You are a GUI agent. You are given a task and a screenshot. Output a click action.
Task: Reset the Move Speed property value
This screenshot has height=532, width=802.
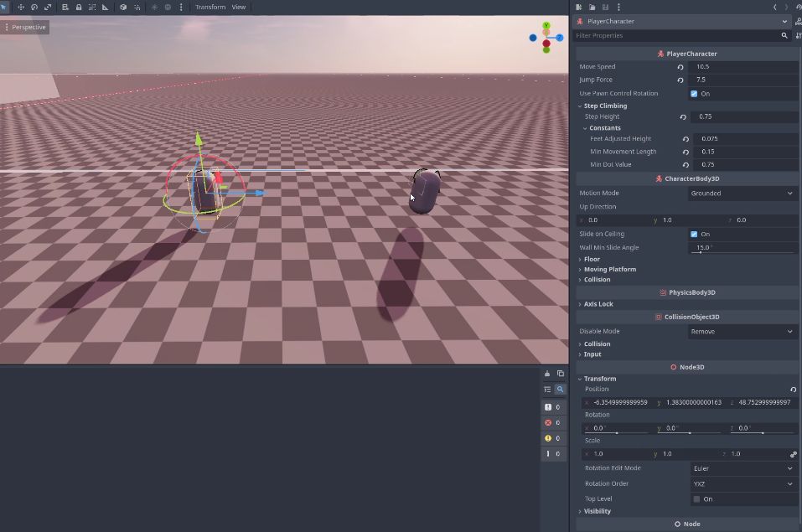coord(680,67)
